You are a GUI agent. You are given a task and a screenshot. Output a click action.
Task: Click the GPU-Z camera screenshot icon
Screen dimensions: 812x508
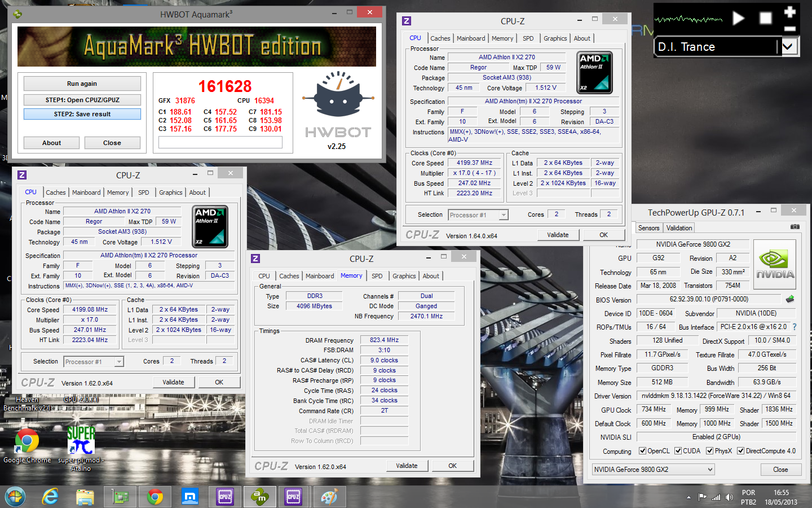(795, 227)
